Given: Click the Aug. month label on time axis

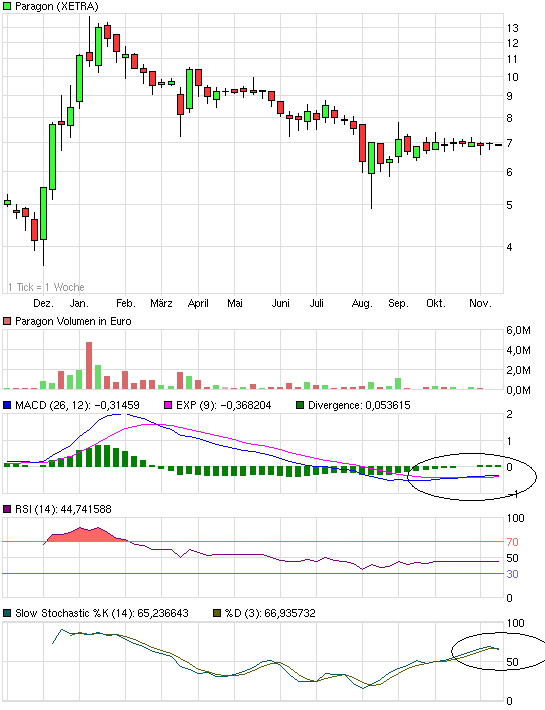Looking at the screenshot, I should (362, 303).
